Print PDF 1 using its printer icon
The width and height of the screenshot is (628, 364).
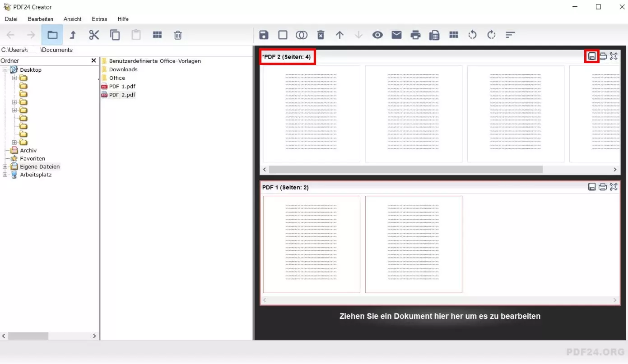[603, 187]
